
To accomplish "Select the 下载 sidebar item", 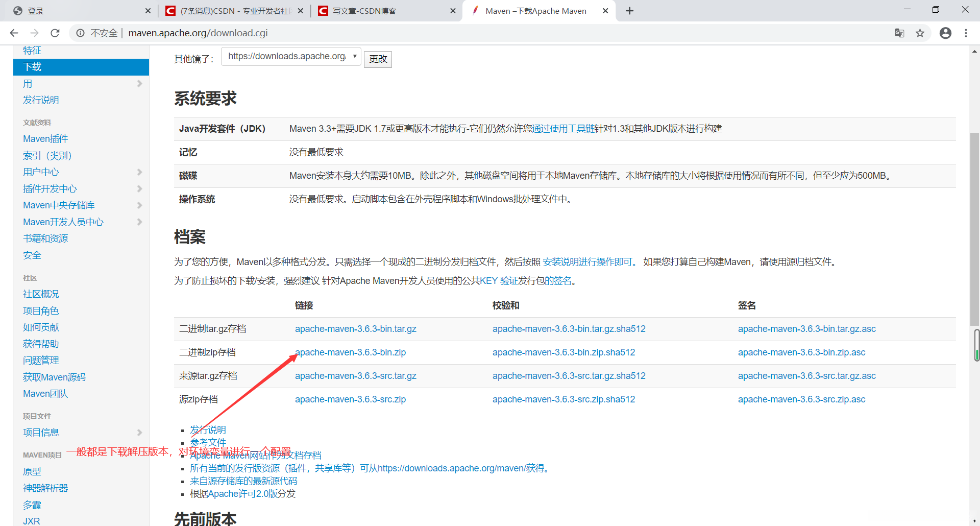I will (81, 67).
